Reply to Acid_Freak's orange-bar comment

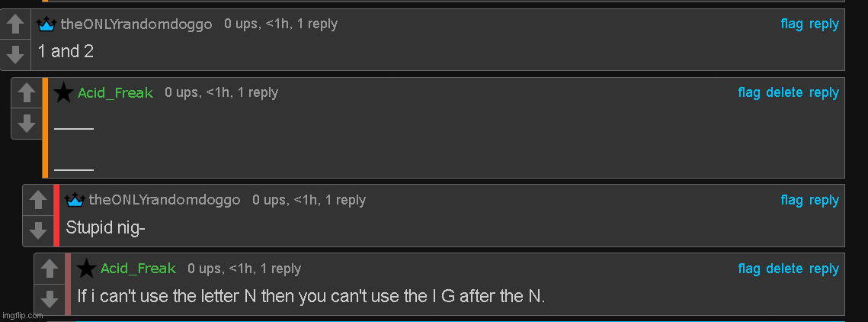point(824,93)
